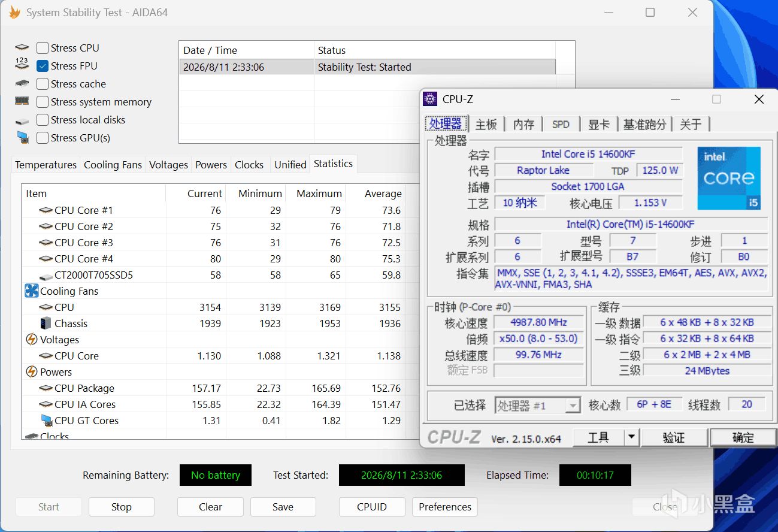
Task: Click the Clear button
Action: [x=210, y=507]
